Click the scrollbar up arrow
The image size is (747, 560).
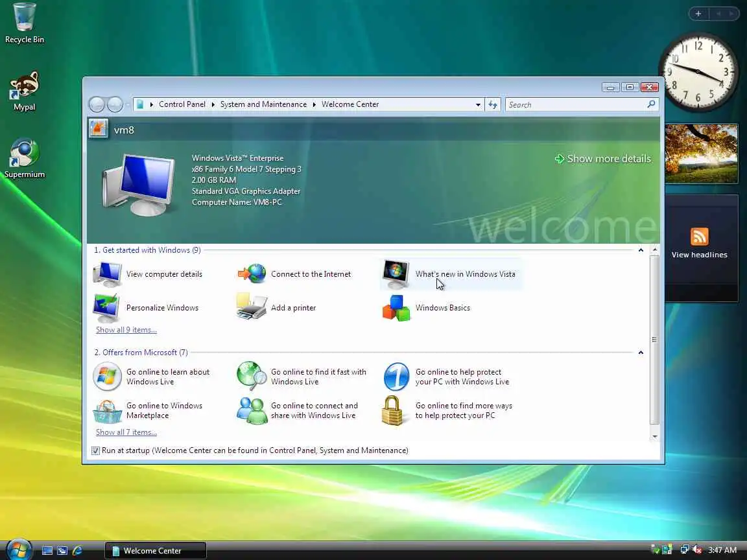[654, 250]
